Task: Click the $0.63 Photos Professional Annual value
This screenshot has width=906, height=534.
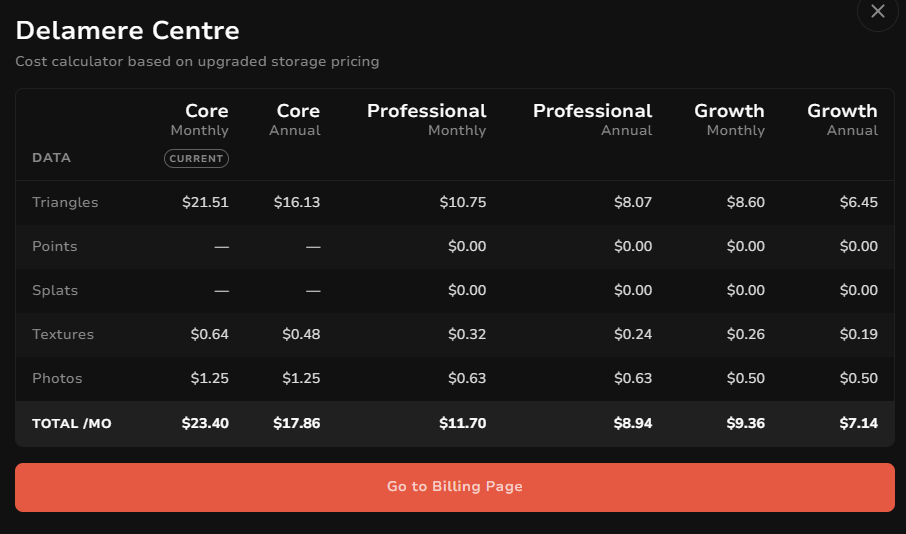Action: [x=633, y=378]
